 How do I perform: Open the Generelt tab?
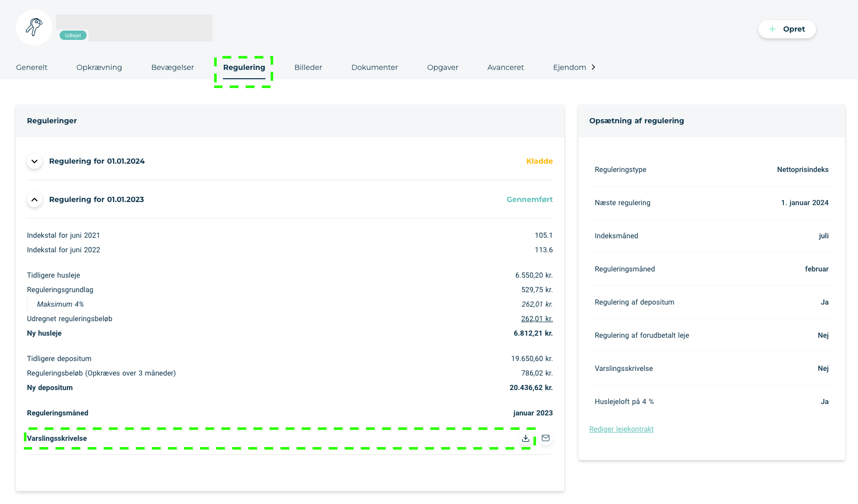(x=32, y=67)
